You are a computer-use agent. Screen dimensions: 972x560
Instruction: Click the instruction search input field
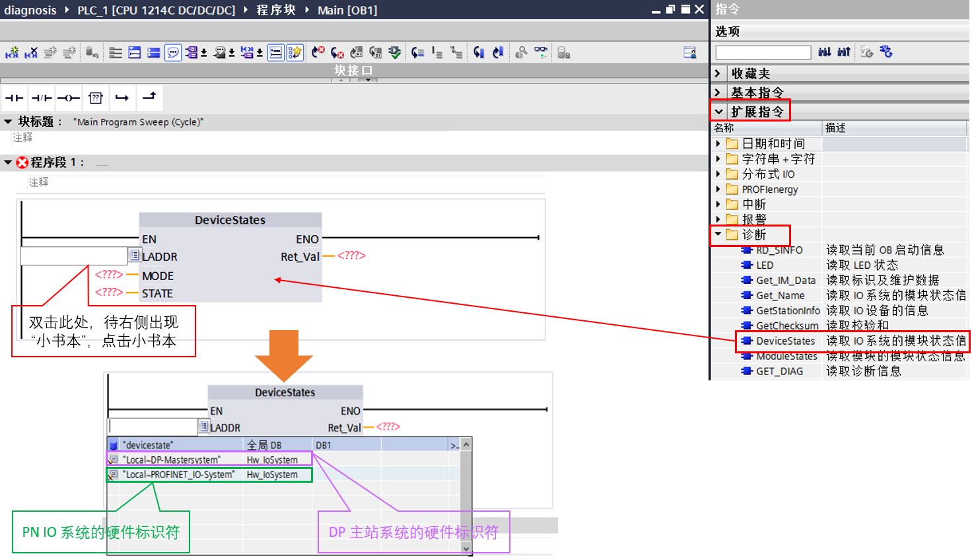pos(763,52)
